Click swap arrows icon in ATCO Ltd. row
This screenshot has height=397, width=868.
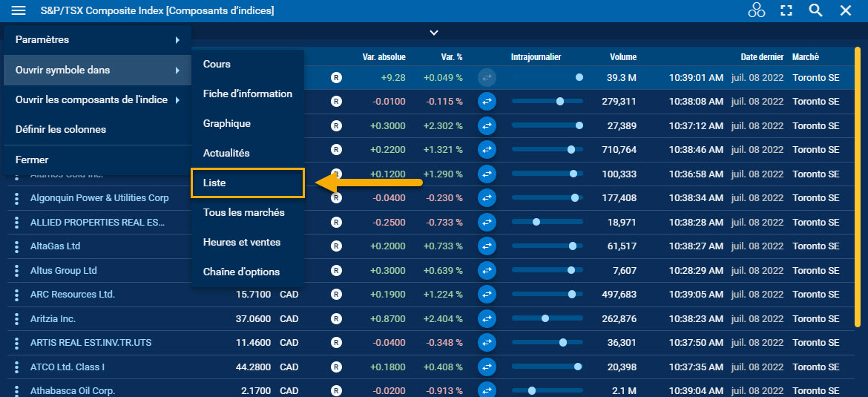487,367
